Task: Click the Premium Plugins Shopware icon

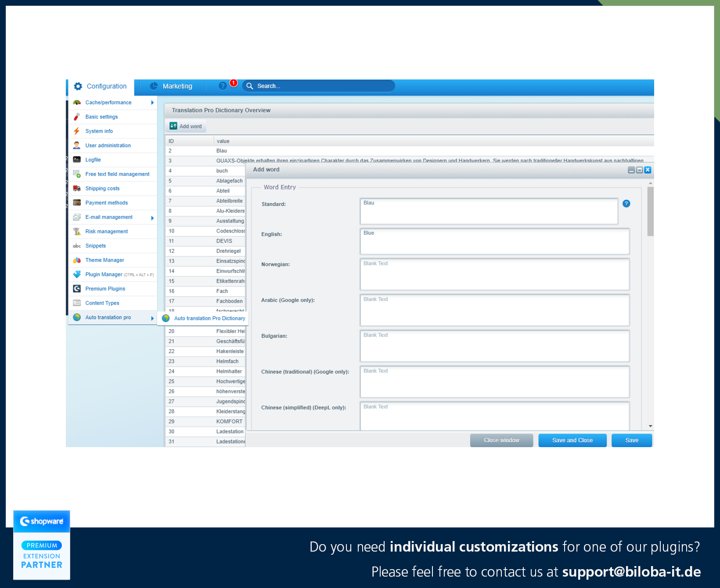Action: (x=77, y=289)
